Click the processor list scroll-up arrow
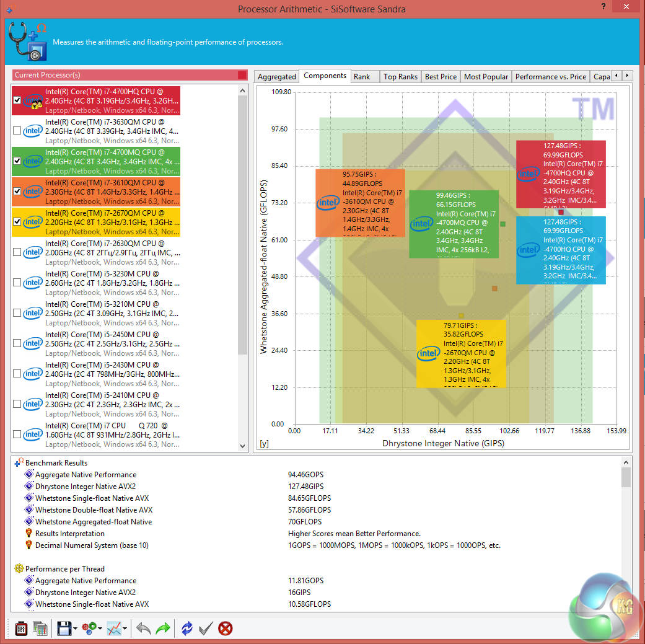 (x=243, y=90)
